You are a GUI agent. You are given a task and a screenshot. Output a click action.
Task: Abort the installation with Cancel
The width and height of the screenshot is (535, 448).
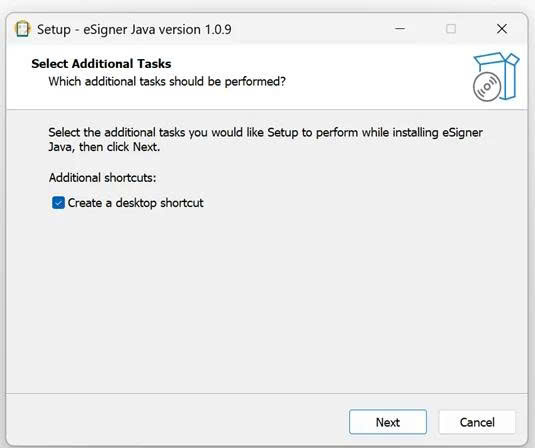477,422
